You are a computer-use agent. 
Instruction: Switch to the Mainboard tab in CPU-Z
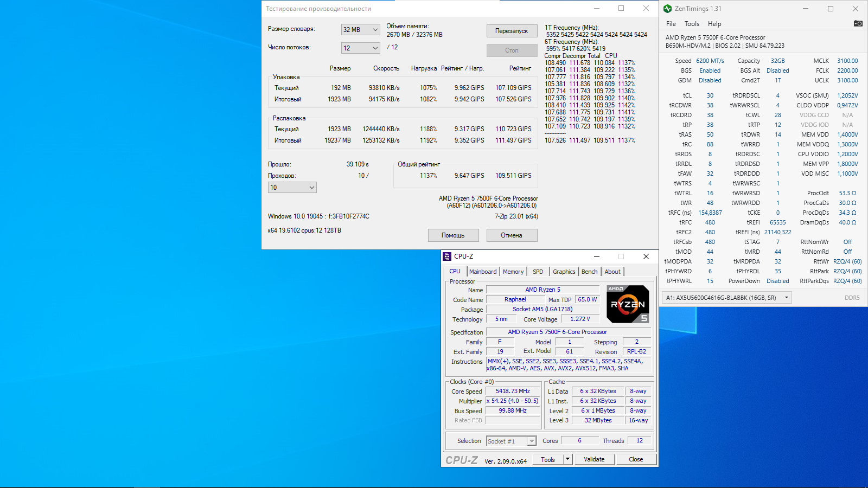coord(483,272)
